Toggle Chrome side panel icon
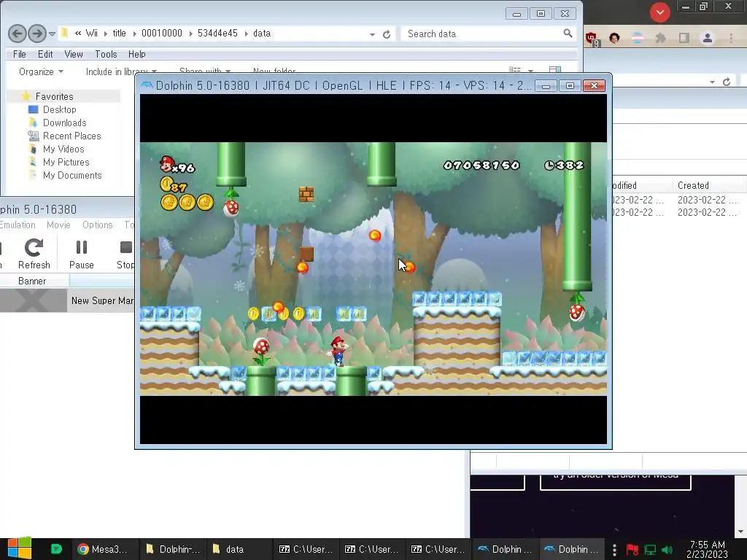The width and height of the screenshot is (747, 560). tap(684, 38)
